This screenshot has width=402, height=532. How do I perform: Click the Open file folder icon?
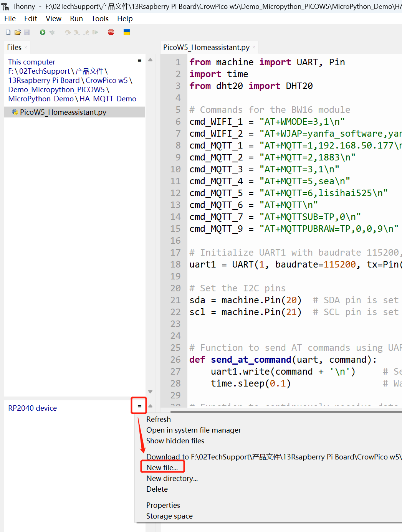coord(18,33)
